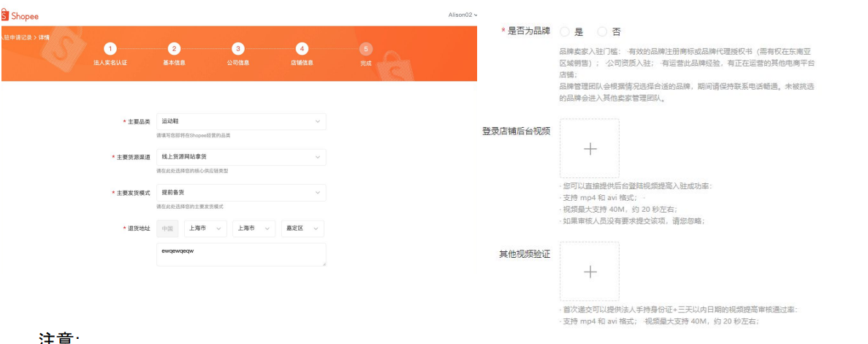Go to step 2 基本信息
Viewport: 868px width, 344px height.
[x=174, y=56]
